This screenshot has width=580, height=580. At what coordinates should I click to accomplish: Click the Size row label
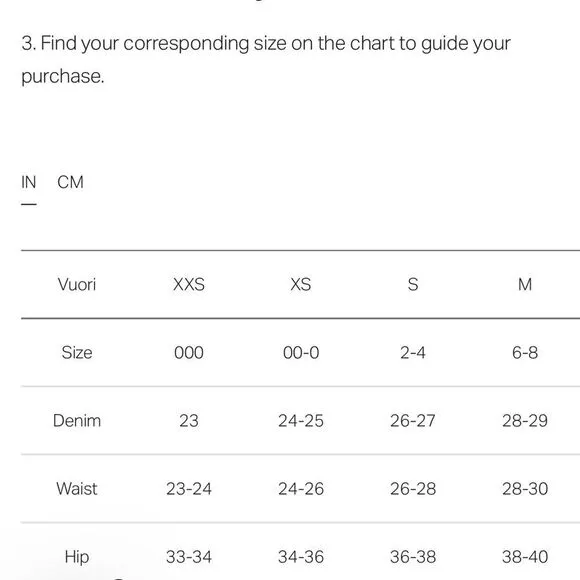[x=77, y=353]
